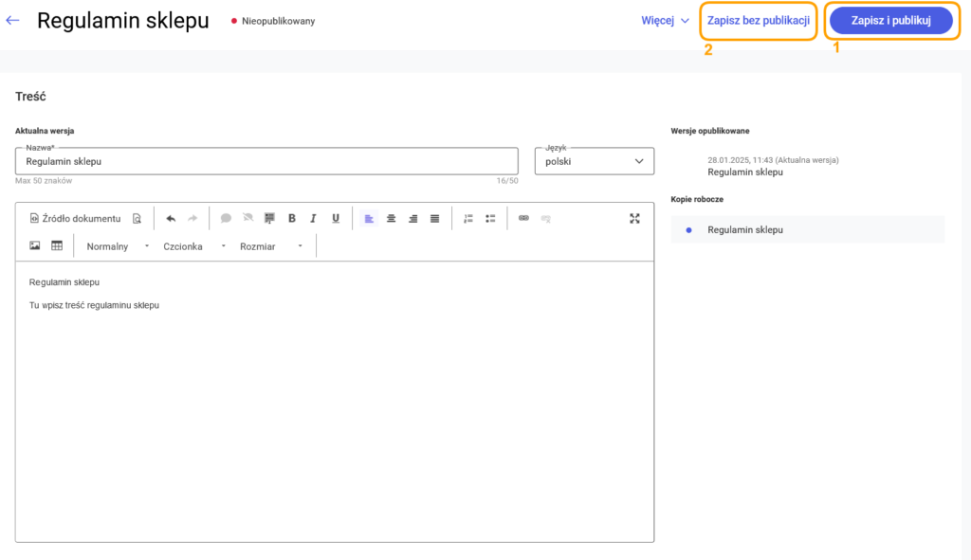Screen dimensions: 971x560
Task: Insert a bulleted list
Action: 490,219
